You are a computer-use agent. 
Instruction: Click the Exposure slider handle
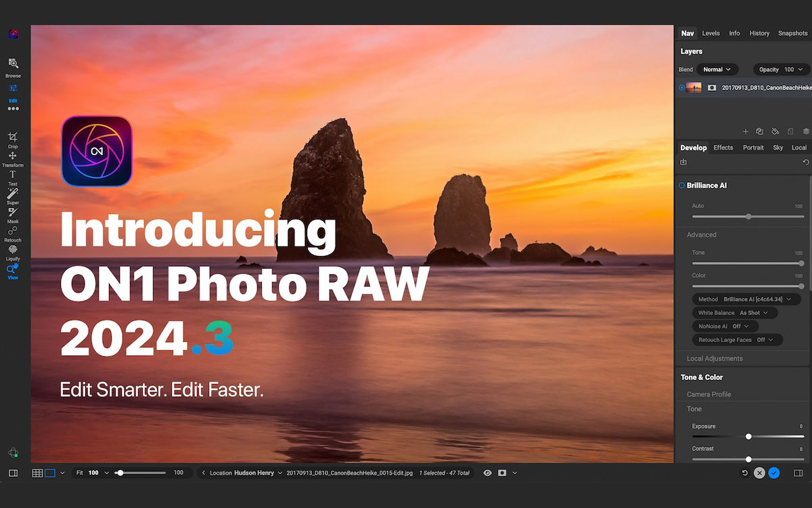(748, 437)
